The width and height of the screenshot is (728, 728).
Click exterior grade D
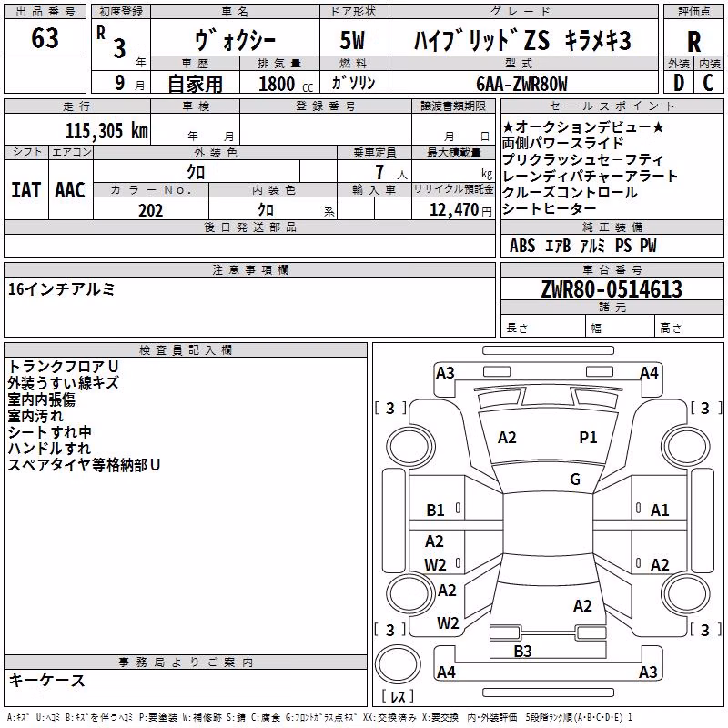[678, 83]
